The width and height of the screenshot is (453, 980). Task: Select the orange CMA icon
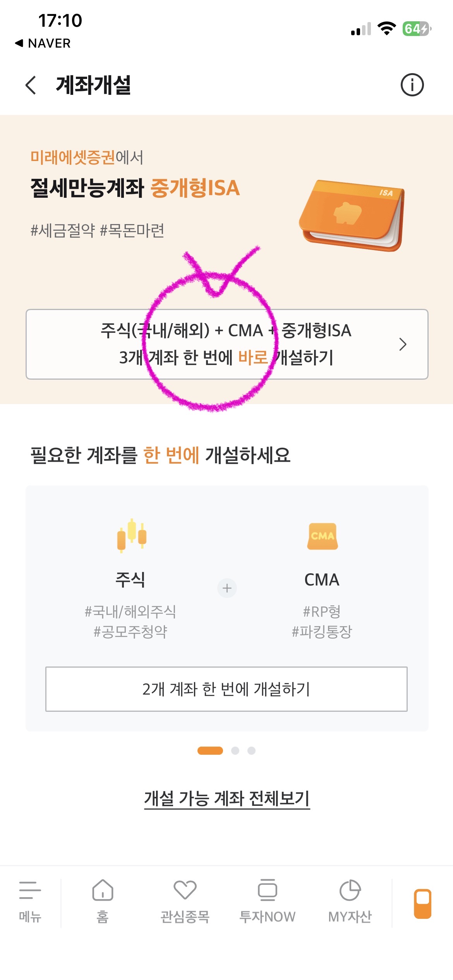(322, 536)
